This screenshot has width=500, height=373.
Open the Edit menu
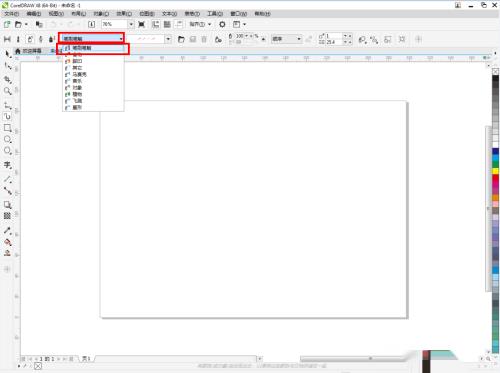[34, 14]
